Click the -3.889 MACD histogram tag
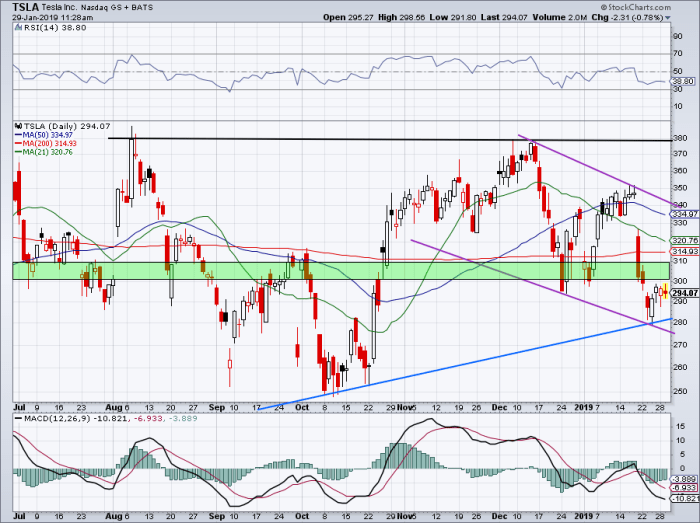 tap(685, 478)
